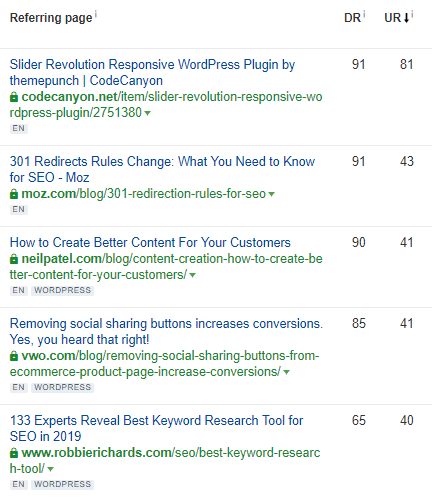The height and width of the screenshot is (500, 432).
Task: Click info icon next to DR header
Action: pos(364,14)
